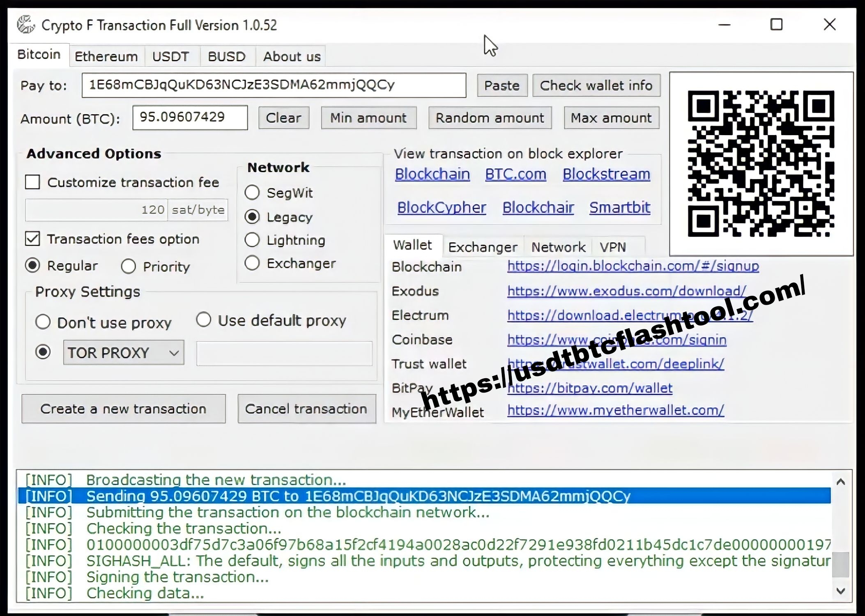Select Use default proxy option
The height and width of the screenshot is (616, 865).
click(204, 320)
